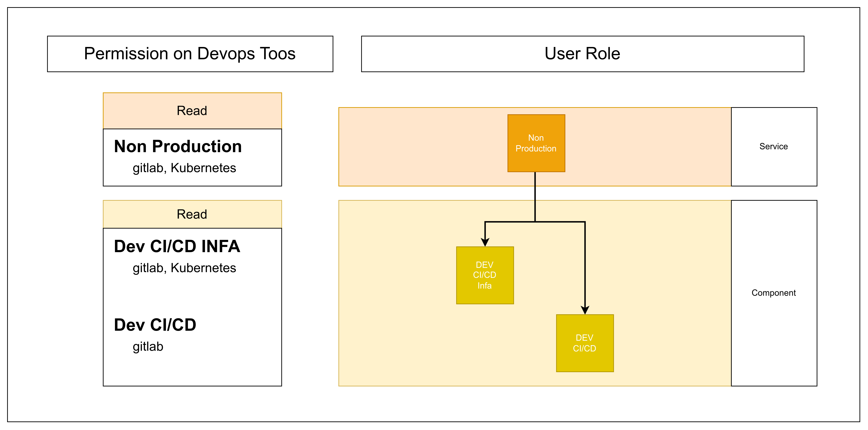Click the gitlab text under Dev CI/CD

click(x=148, y=346)
